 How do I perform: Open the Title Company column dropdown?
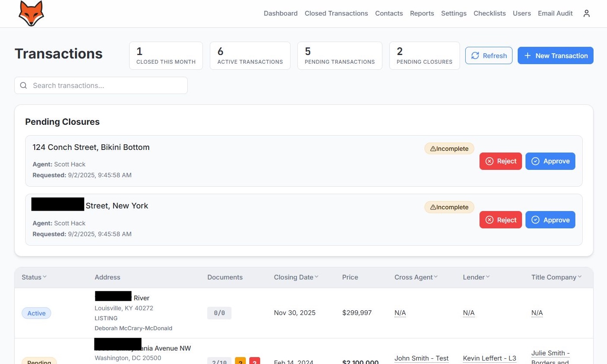(x=580, y=277)
